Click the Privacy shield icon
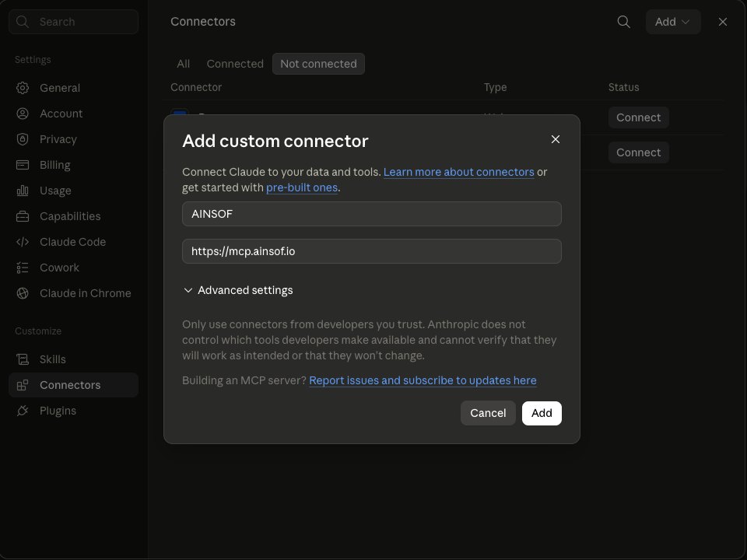 (23, 139)
